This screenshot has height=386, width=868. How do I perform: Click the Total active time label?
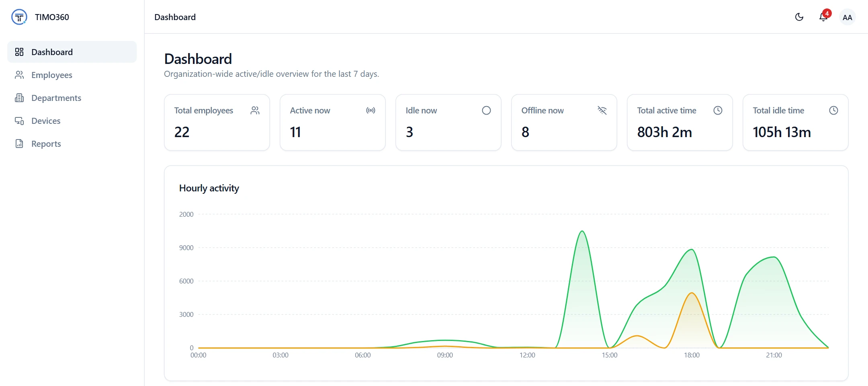click(667, 110)
